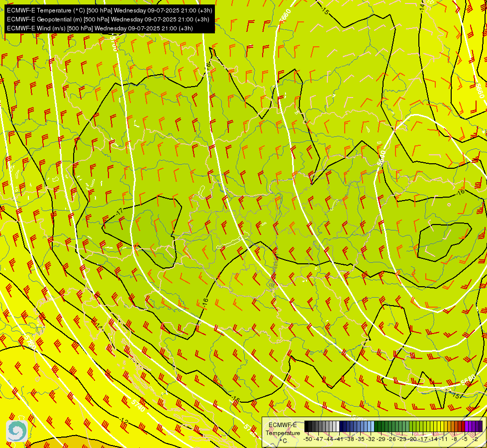This screenshot has height=448, width=487.
Task: Click the -50 tick label in the legend
Action: pos(308,439)
